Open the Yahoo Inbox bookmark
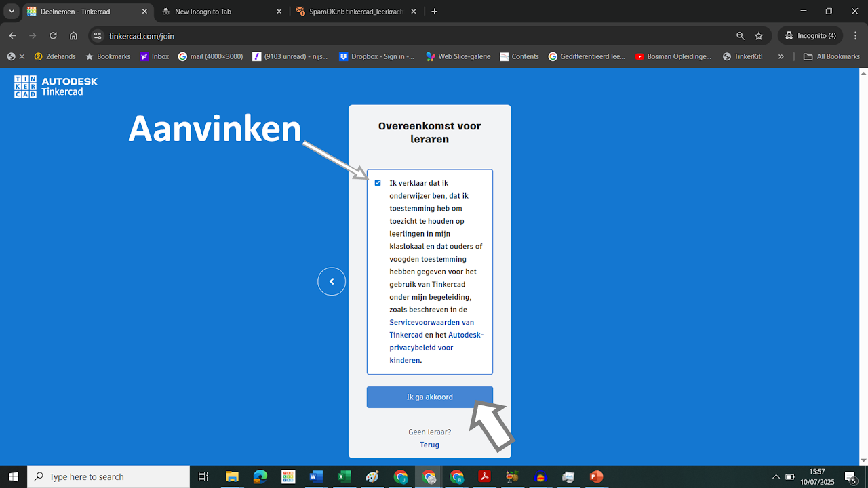 [x=155, y=56]
